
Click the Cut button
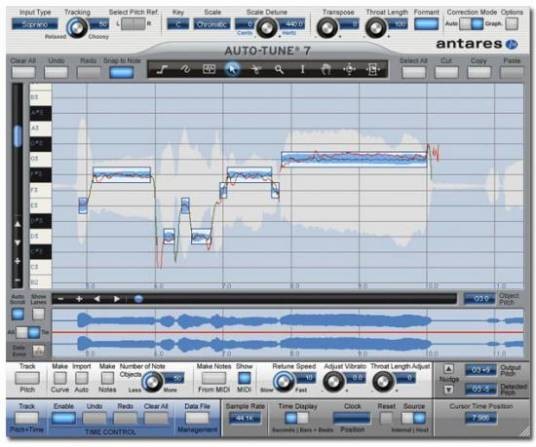pyautogui.click(x=446, y=72)
